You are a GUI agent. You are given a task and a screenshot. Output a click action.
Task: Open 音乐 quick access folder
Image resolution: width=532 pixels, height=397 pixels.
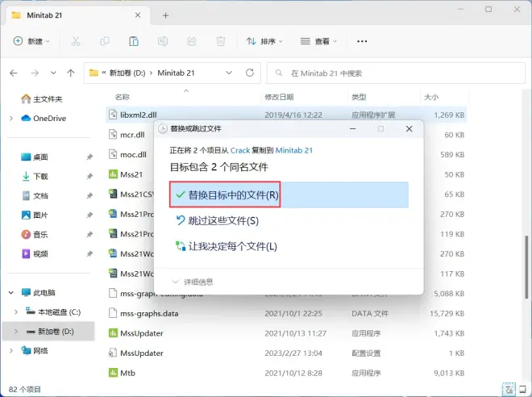coord(35,234)
